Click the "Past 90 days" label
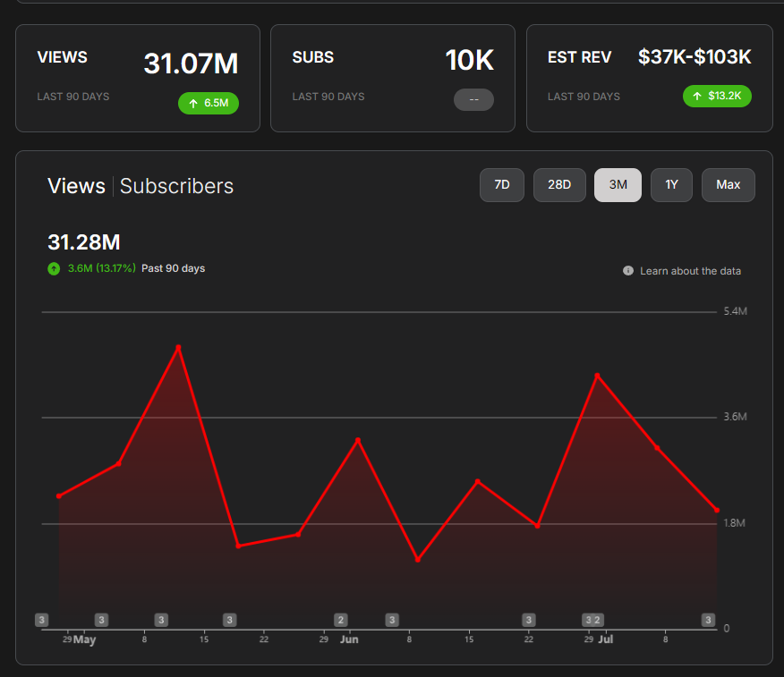Viewport: 784px width, 677px height. coord(173,268)
